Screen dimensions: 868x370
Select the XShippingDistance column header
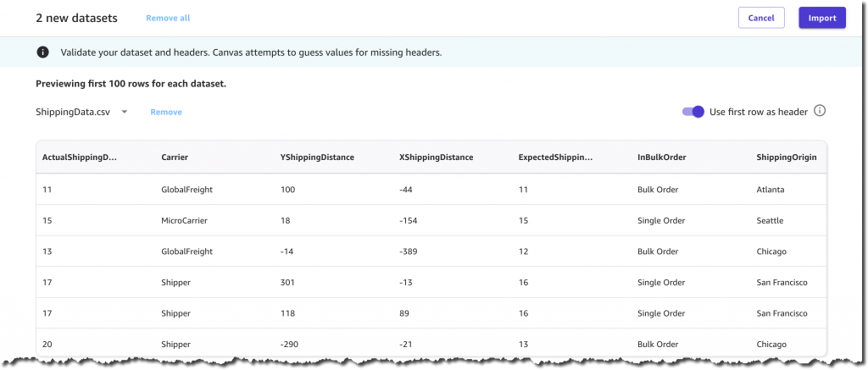point(437,157)
